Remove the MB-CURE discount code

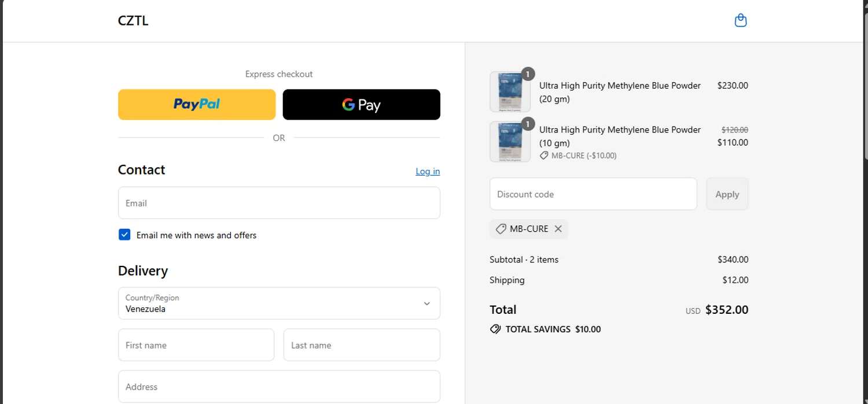click(x=558, y=229)
